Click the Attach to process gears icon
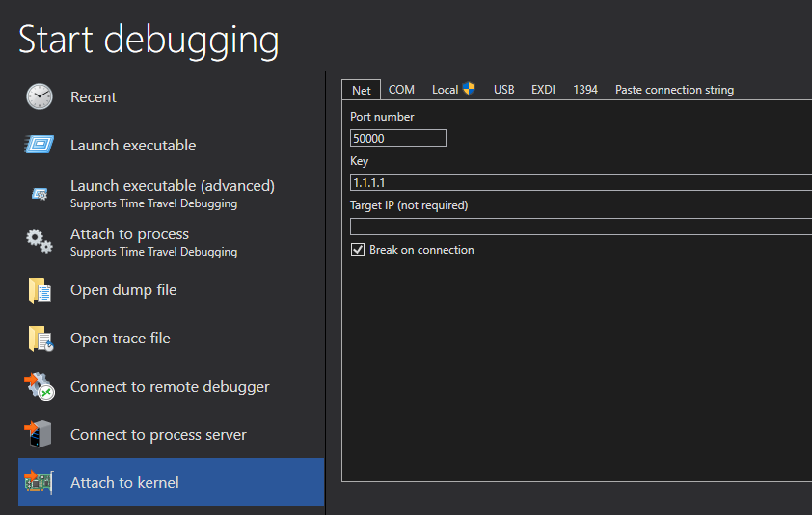The image size is (812, 515). (x=40, y=241)
